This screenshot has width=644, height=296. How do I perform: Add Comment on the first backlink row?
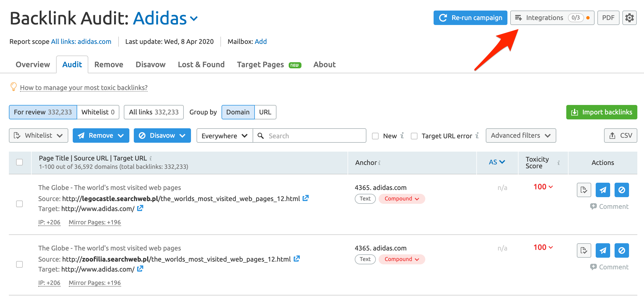pos(609,207)
